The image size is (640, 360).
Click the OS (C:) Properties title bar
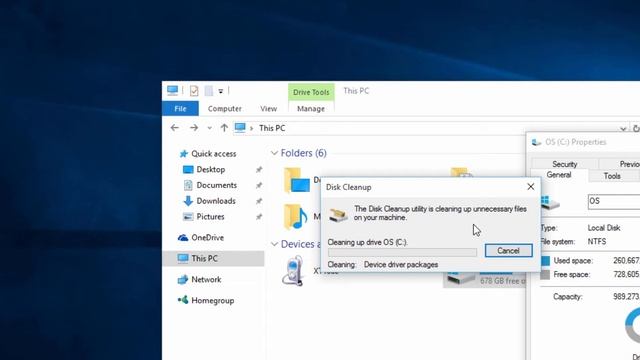pyautogui.click(x=584, y=142)
